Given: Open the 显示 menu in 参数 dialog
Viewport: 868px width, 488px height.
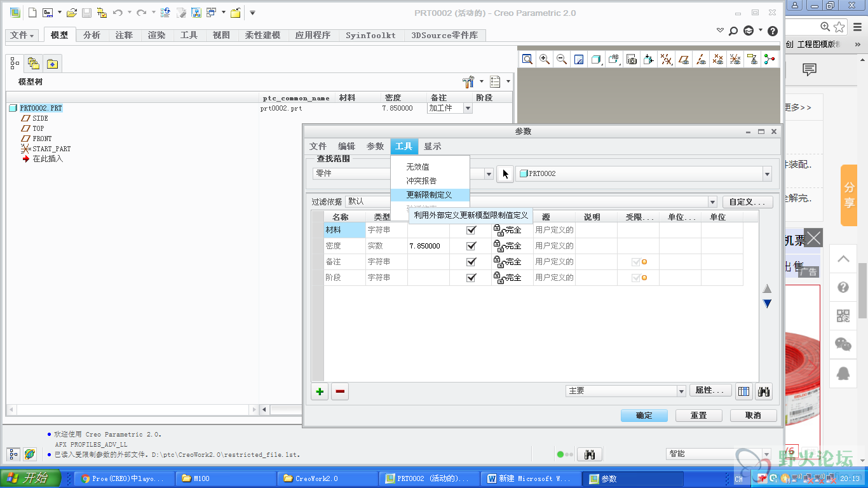Looking at the screenshot, I should tap(433, 147).
